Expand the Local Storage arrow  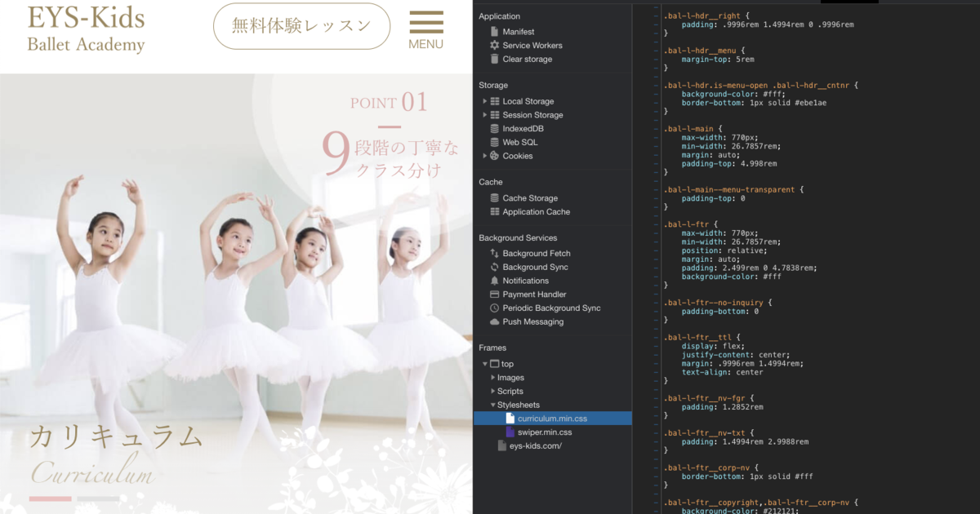(x=484, y=101)
